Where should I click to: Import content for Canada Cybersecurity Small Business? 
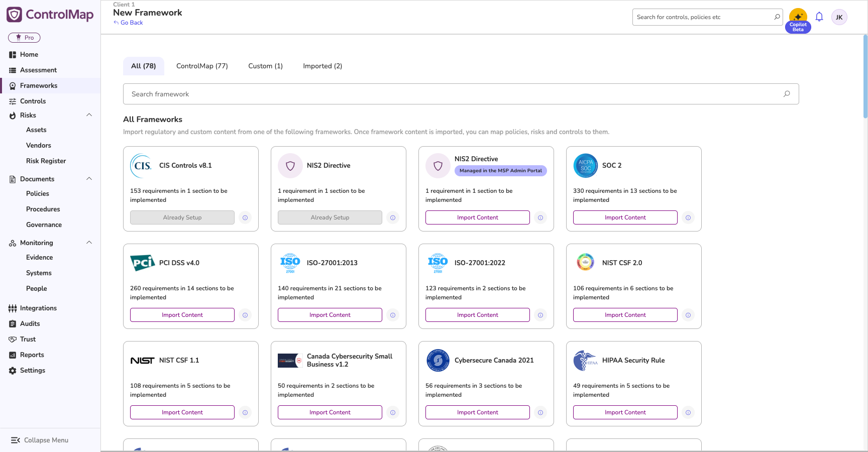pyautogui.click(x=330, y=412)
